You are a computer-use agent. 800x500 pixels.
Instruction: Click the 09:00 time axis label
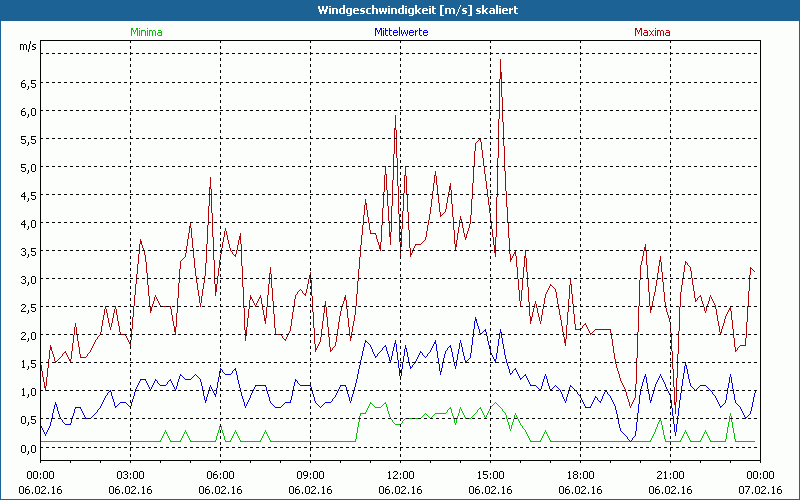coord(311,475)
